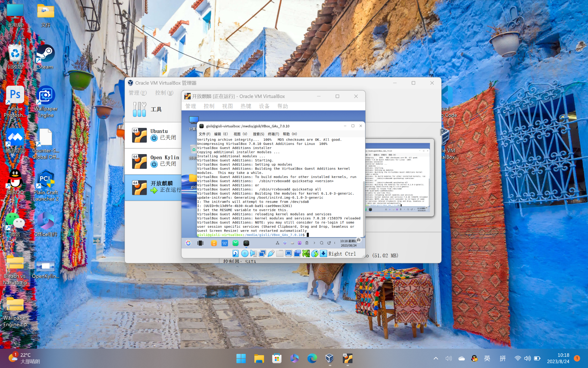This screenshot has height=368, width=588.
Task: Select Plain Craft Launcher 2 desktop icon
Action: click(45, 185)
